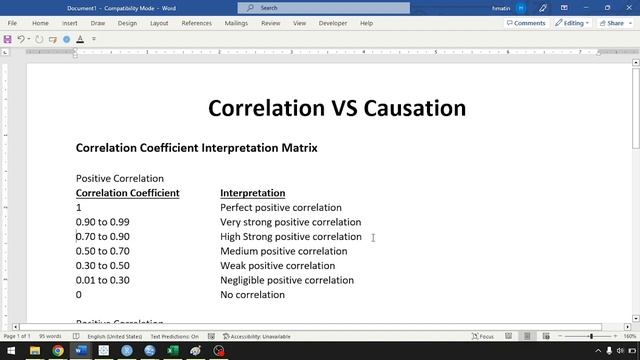Viewport: 640px width, 360px height.
Task: Switch to Print Layout view
Action: pos(527,336)
